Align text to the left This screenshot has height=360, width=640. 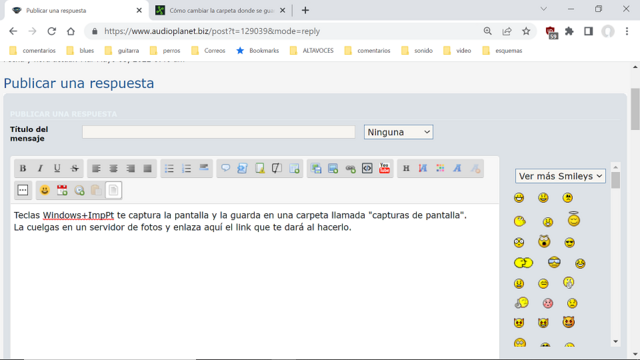[96, 168]
